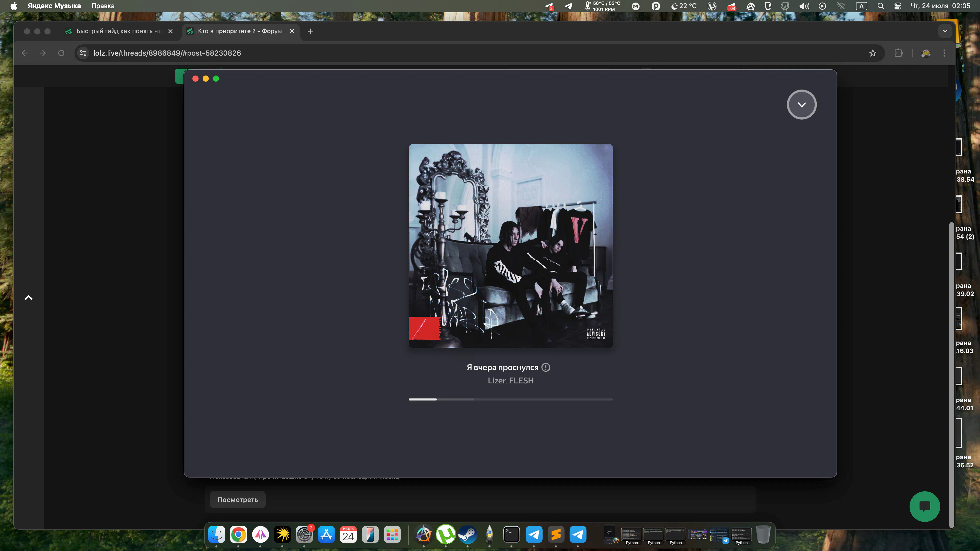This screenshot has width=980, height=551.
Task: Open App Store in the Dock
Action: pos(326,535)
